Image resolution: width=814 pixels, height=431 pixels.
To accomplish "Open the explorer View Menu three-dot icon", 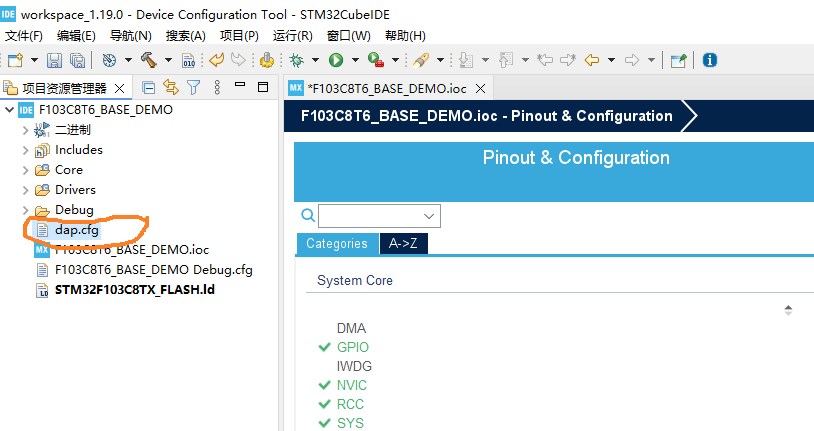I will (x=217, y=87).
